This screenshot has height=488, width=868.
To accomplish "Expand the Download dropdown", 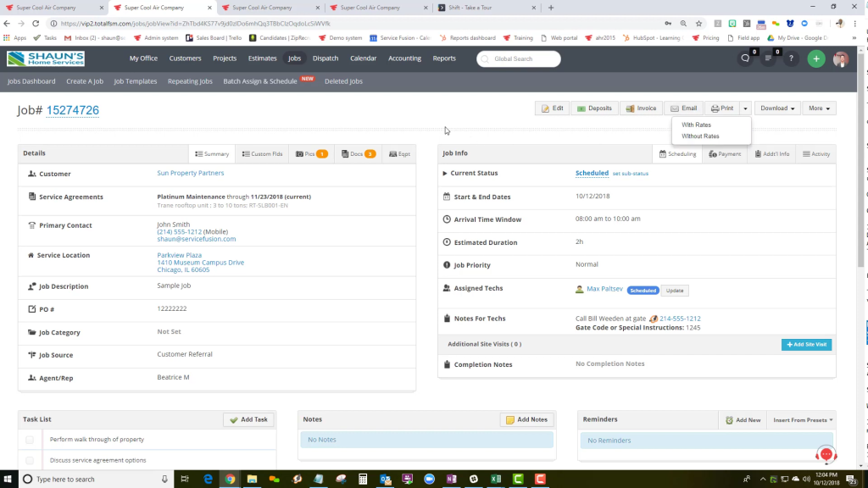I will [x=776, y=108].
